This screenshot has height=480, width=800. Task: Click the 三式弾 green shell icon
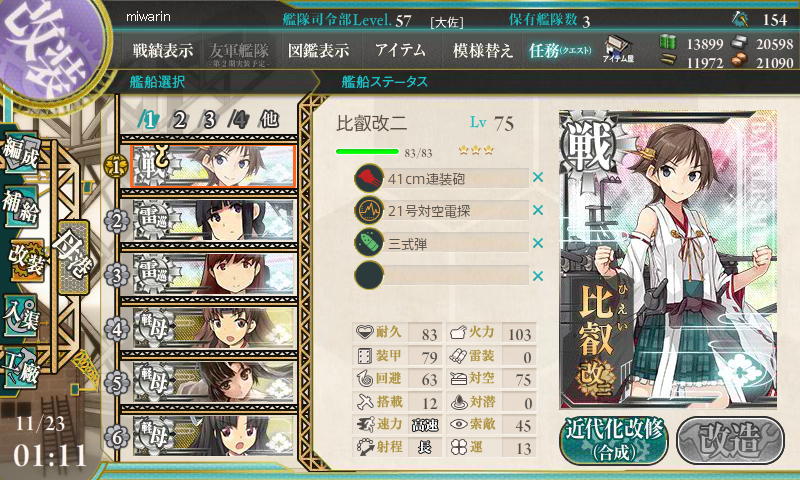pos(369,243)
